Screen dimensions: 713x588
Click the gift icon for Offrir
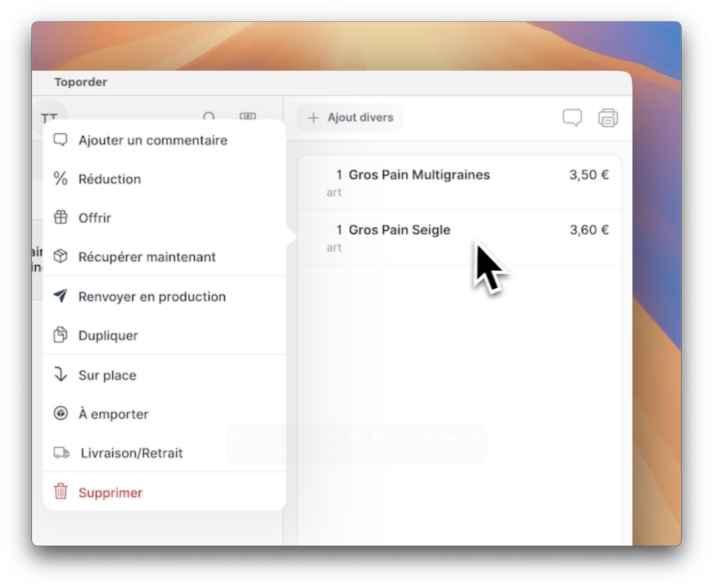coord(61,218)
